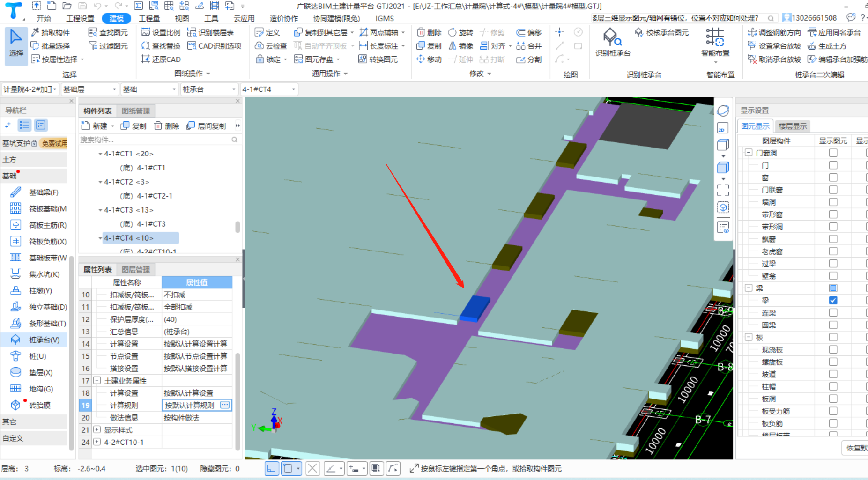Toggle 显示图元 checkbox for 门
This screenshot has width=868, height=480.
833,165
